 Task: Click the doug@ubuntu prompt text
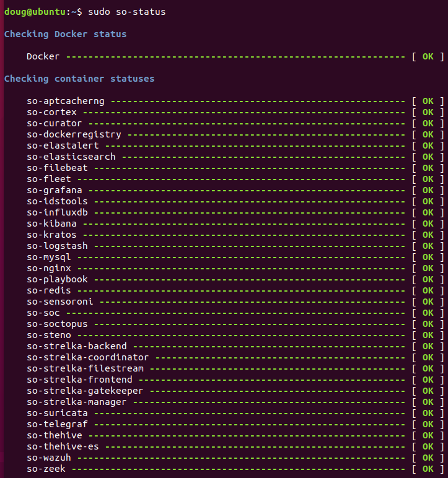35,12
